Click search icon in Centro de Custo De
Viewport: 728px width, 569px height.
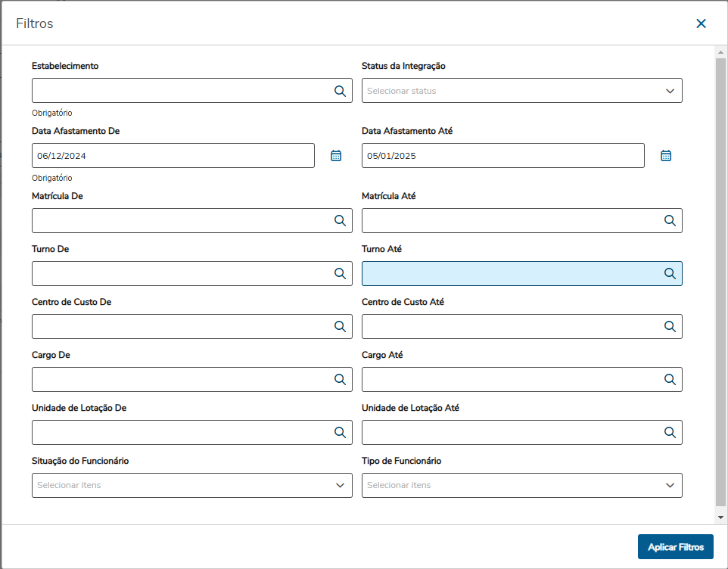340,327
